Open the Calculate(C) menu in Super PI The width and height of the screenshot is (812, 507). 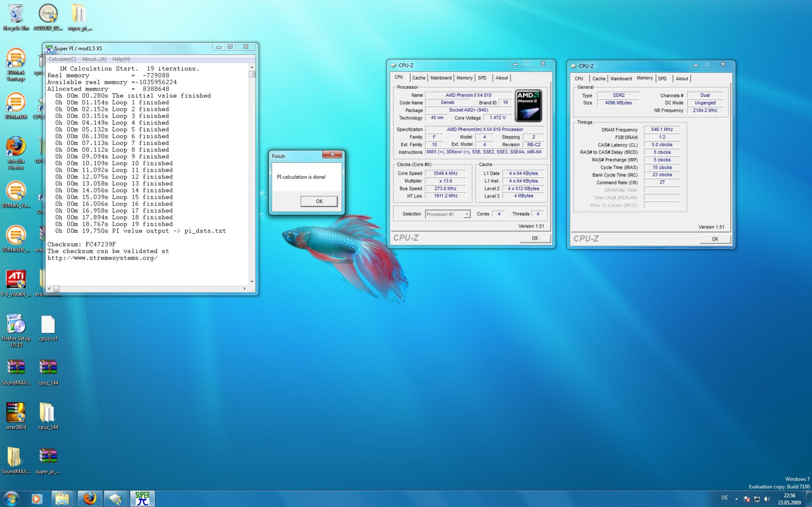click(x=62, y=59)
